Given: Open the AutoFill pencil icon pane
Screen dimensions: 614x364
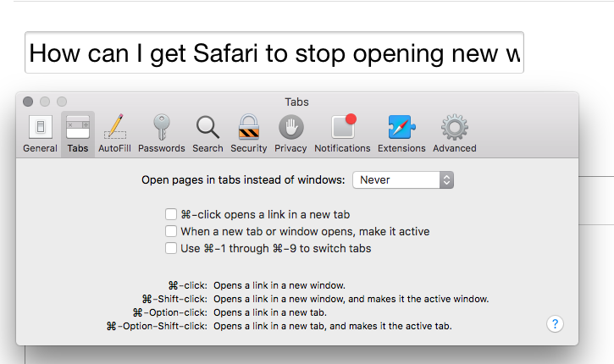Looking at the screenshot, I should [114, 135].
